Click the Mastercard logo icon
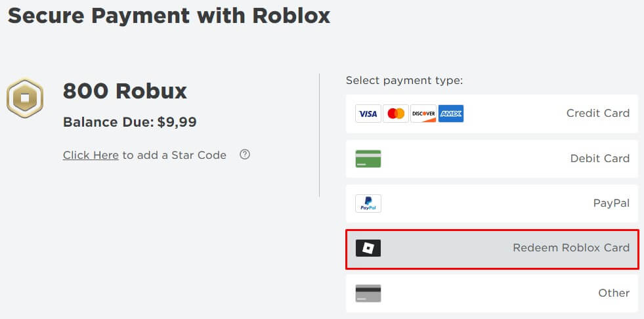The height and width of the screenshot is (319, 644). 396,114
